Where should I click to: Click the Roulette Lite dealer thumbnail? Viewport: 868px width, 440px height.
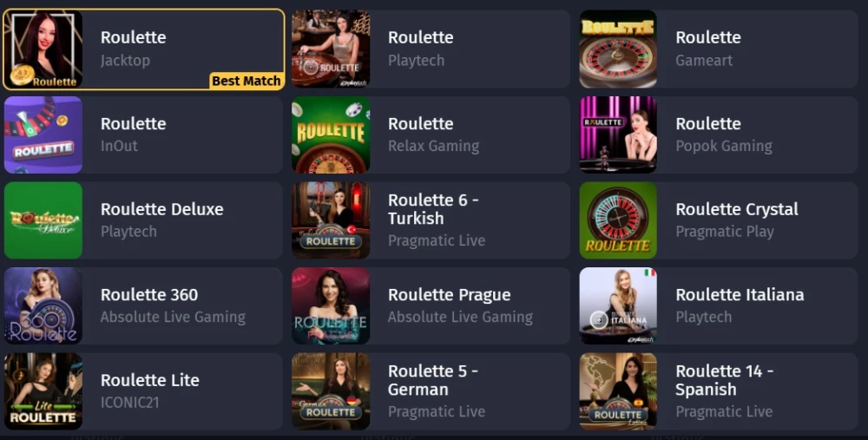(43, 391)
